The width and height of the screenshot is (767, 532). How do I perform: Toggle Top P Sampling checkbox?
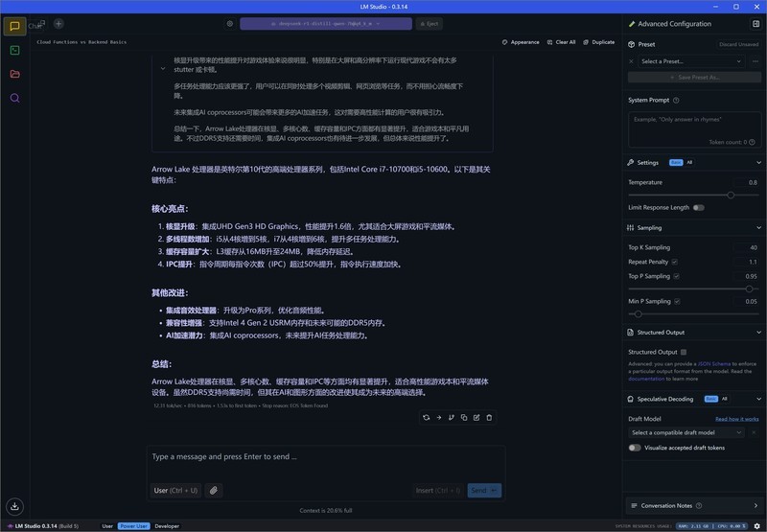pyautogui.click(x=677, y=276)
